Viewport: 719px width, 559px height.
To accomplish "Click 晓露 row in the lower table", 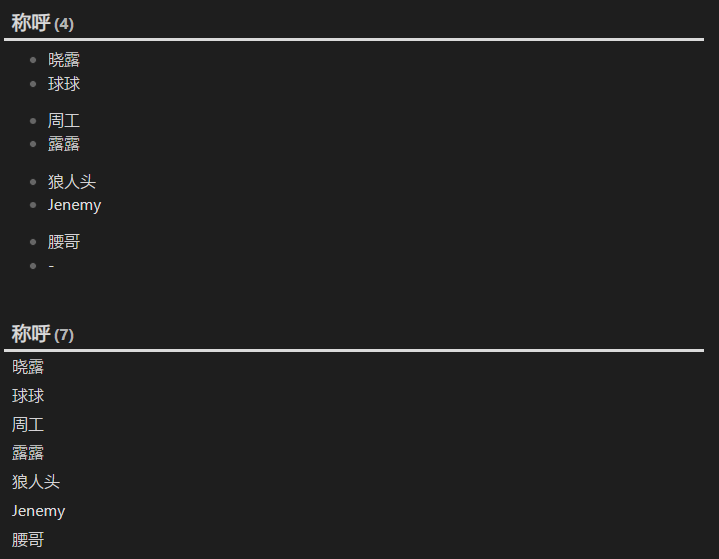I will (354, 367).
